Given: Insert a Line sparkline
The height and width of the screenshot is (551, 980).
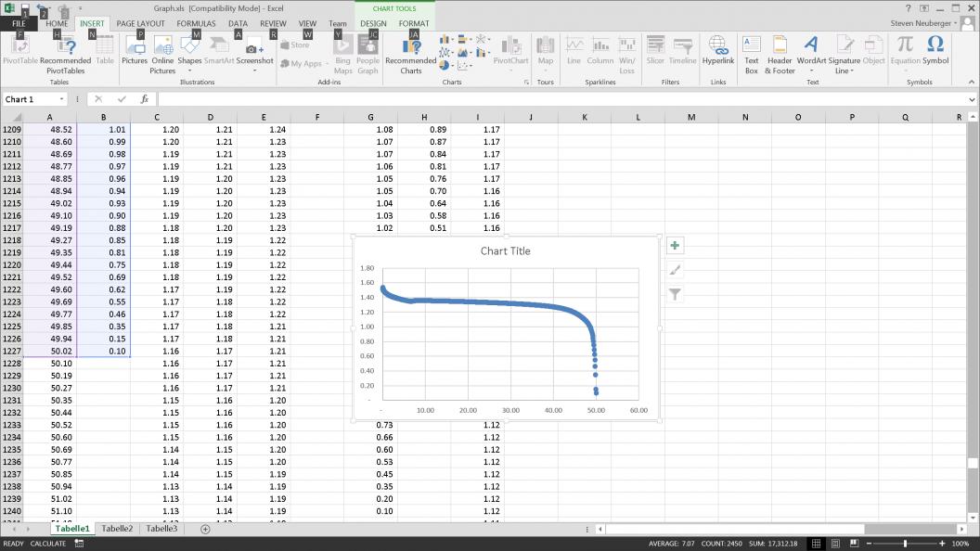Looking at the screenshot, I should click(574, 51).
